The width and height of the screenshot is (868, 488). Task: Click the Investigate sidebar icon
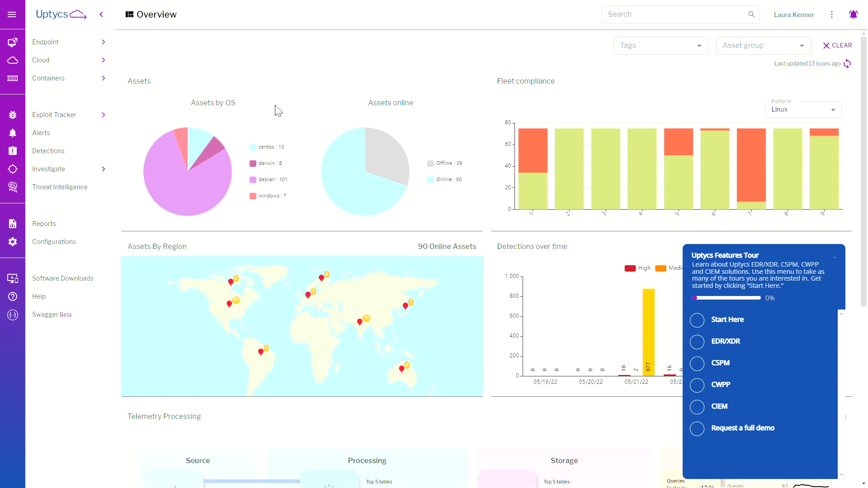point(13,169)
